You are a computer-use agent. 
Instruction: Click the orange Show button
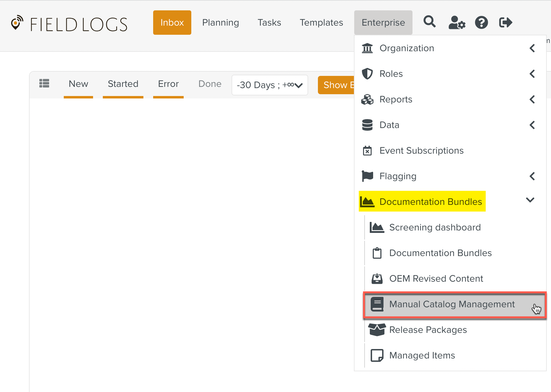(336, 85)
